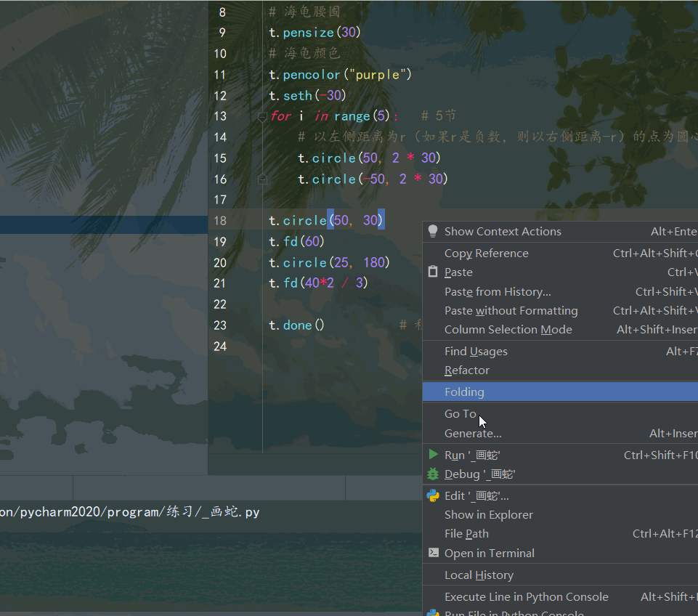Choose Show in Explorer
698x616 pixels.
coord(560,514)
